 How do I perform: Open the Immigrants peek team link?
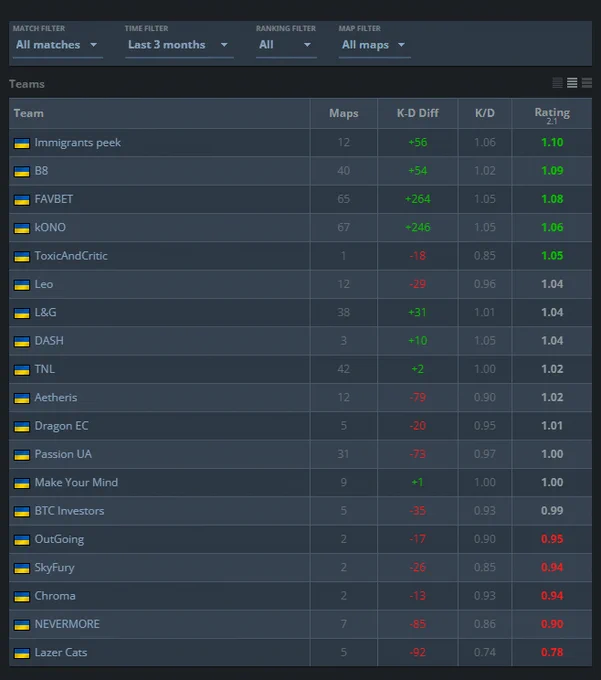[78, 143]
